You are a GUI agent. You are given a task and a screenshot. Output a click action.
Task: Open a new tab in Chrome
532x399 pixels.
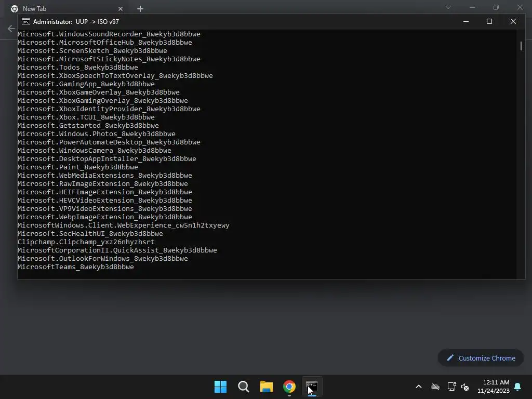click(140, 9)
